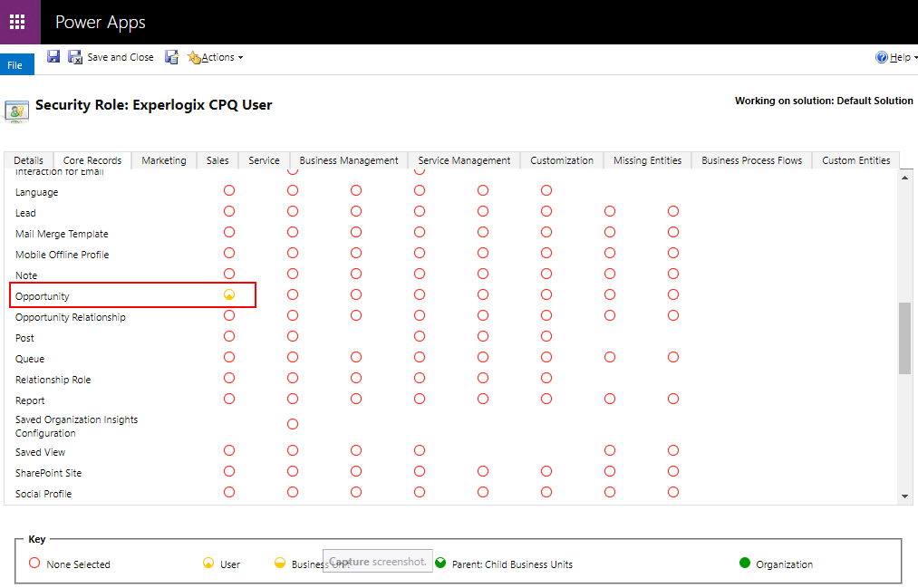Toggle the first privilege circle in Queue row
The width and height of the screenshot is (918, 588).
(229, 357)
